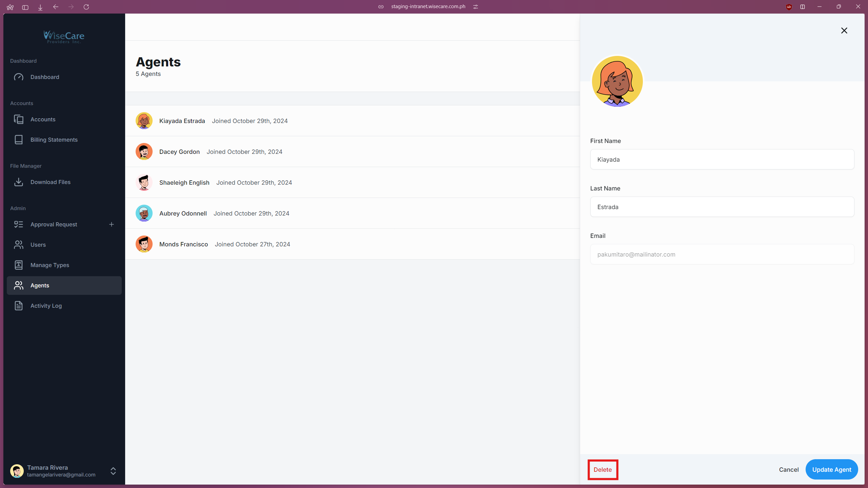
Task: Click the uBlock extension icon
Action: 789,7
